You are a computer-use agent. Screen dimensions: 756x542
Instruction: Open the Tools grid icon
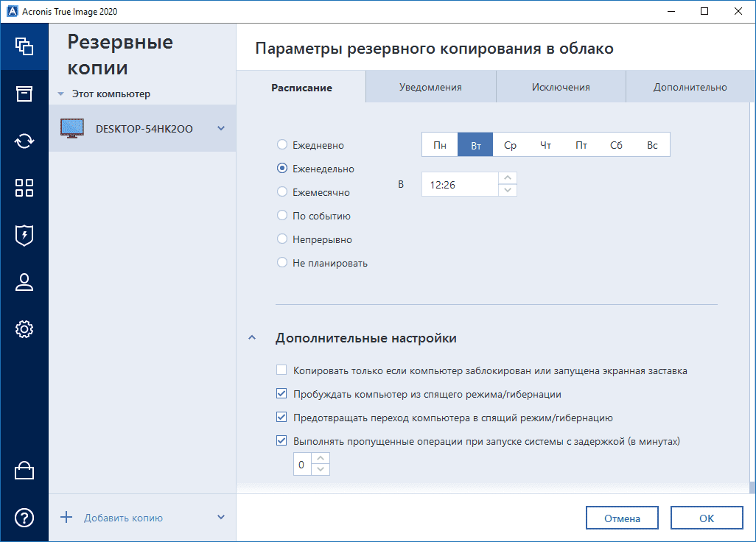[24, 188]
